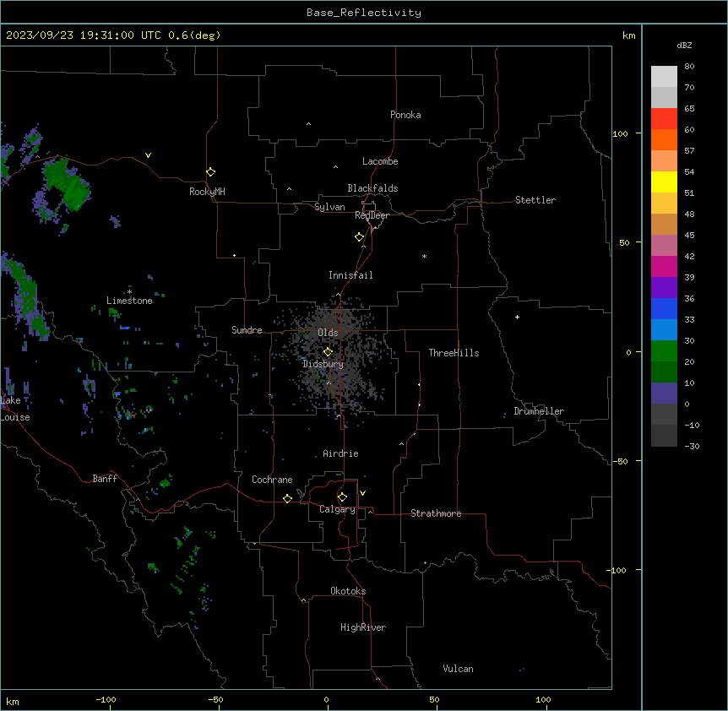Click the Vulcan town label
The height and width of the screenshot is (711, 728).
459,669
